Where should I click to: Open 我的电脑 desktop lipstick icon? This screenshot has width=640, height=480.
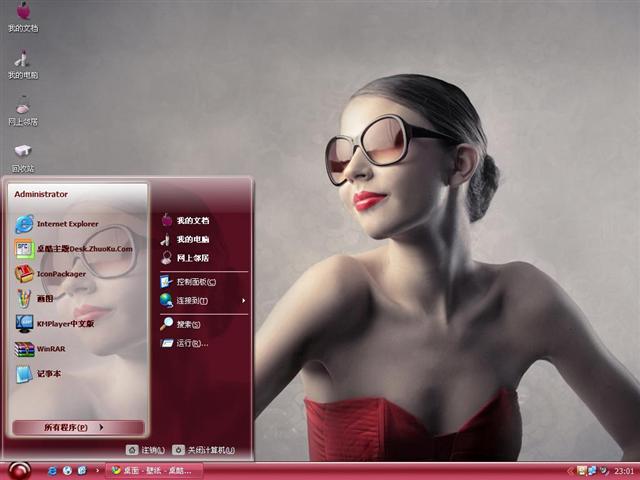[23, 64]
